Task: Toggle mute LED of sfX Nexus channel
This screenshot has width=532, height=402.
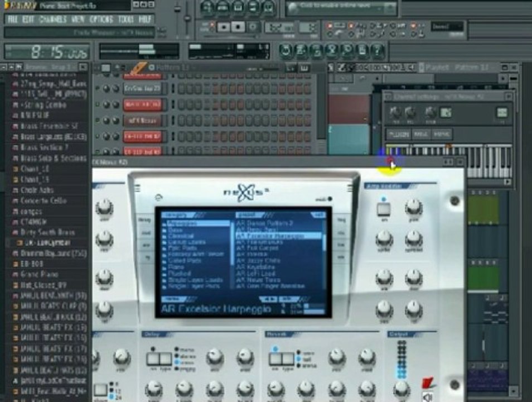Action: (98, 120)
